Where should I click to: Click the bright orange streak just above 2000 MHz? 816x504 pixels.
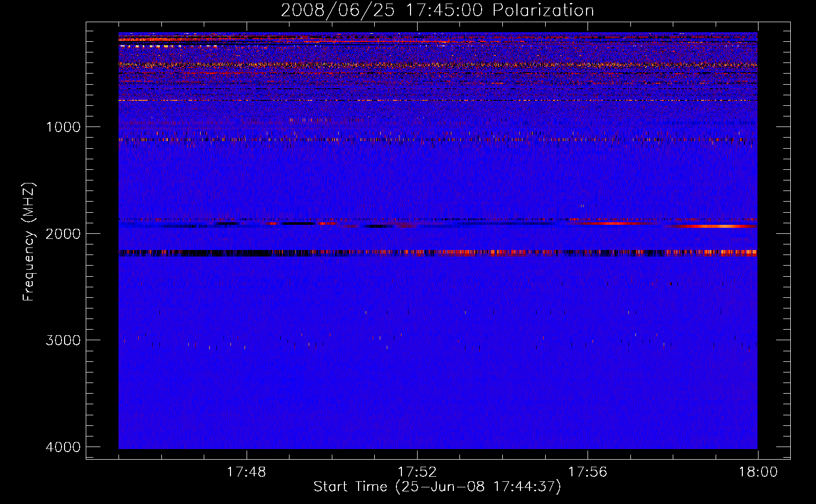pyautogui.click(x=711, y=226)
